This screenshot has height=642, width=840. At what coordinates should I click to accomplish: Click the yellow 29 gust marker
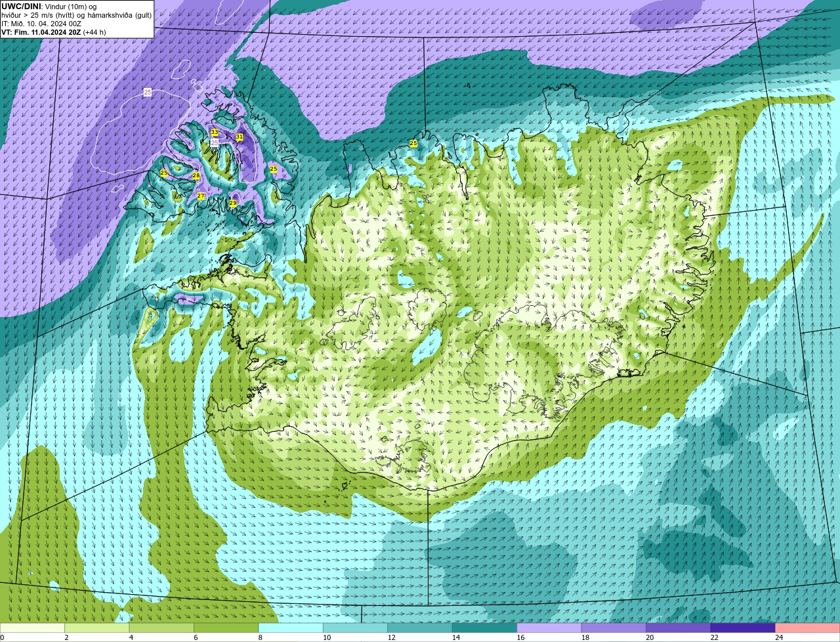(233, 203)
